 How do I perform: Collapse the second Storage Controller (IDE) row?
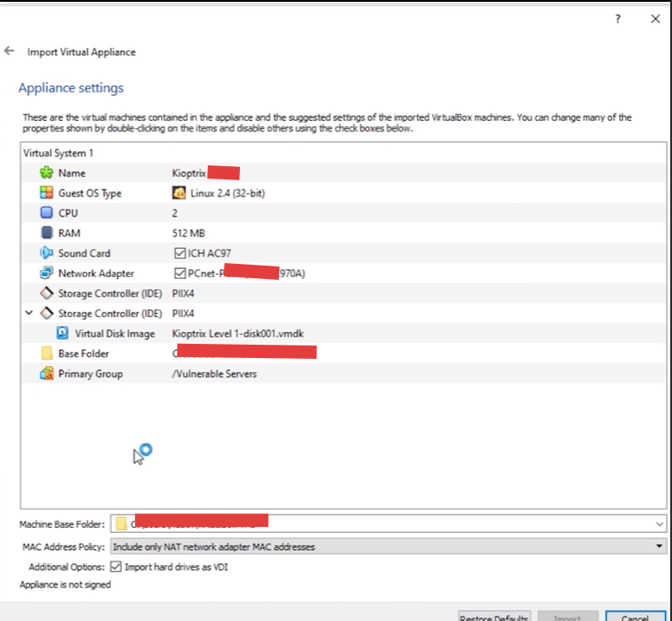28,313
